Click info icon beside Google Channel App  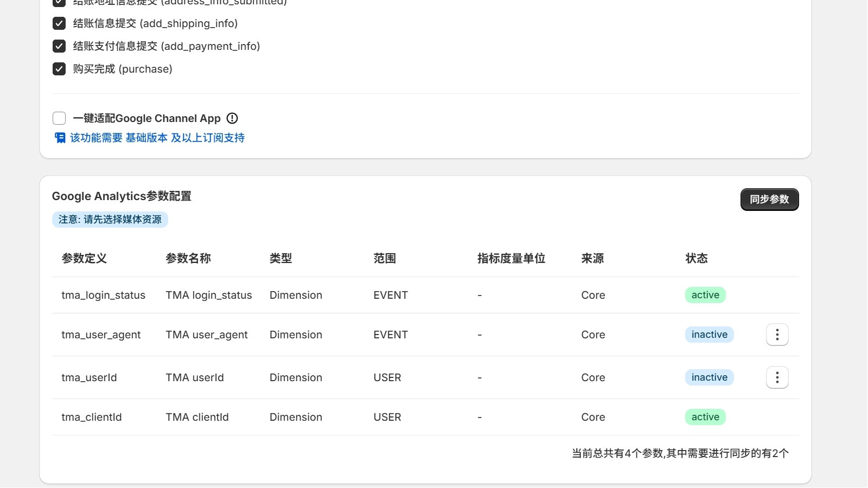(232, 118)
